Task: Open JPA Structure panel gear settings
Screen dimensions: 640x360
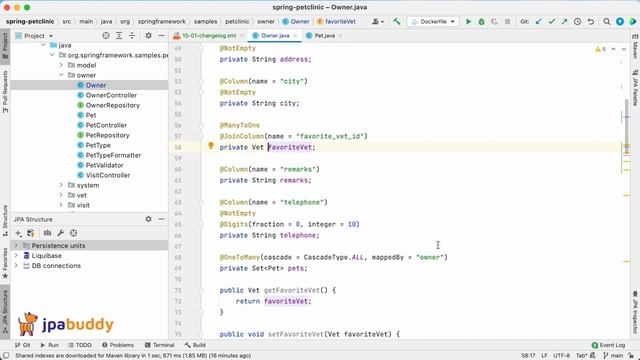Action: [149, 219]
